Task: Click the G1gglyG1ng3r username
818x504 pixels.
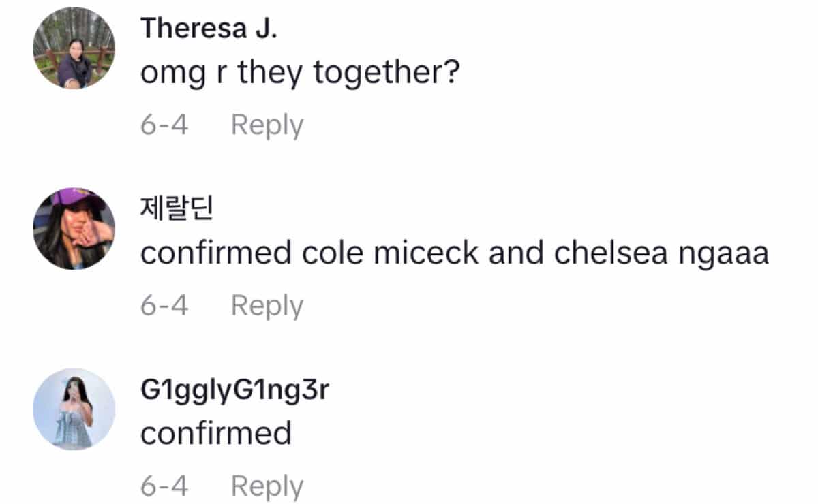Action: tap(234, 391)
